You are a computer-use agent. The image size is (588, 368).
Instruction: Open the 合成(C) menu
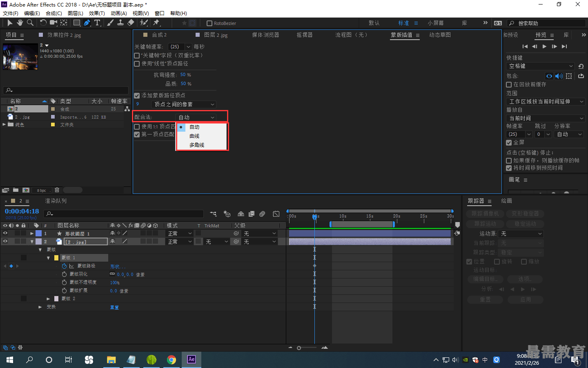click(x=54, y=13)
